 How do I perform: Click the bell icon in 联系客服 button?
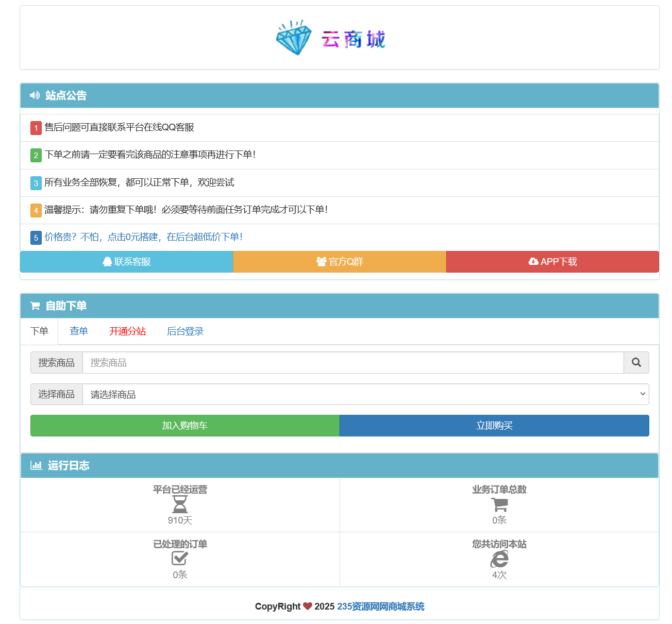click(108, 261)
